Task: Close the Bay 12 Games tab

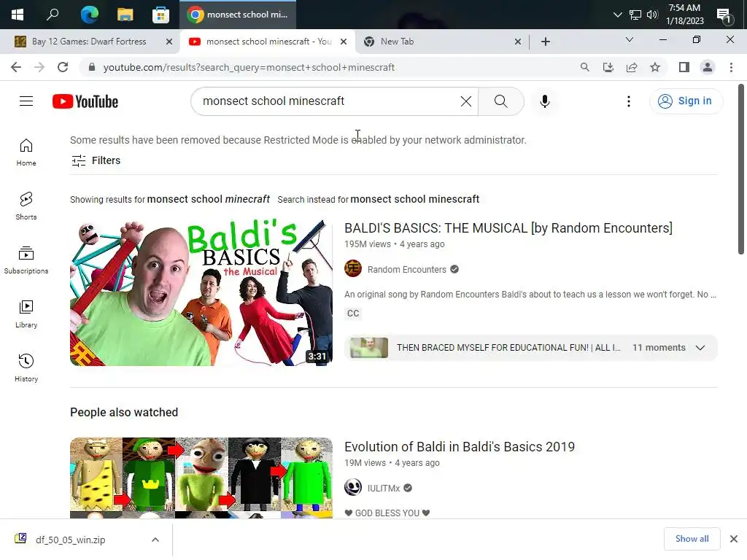Action: click(x=169, y=42)
